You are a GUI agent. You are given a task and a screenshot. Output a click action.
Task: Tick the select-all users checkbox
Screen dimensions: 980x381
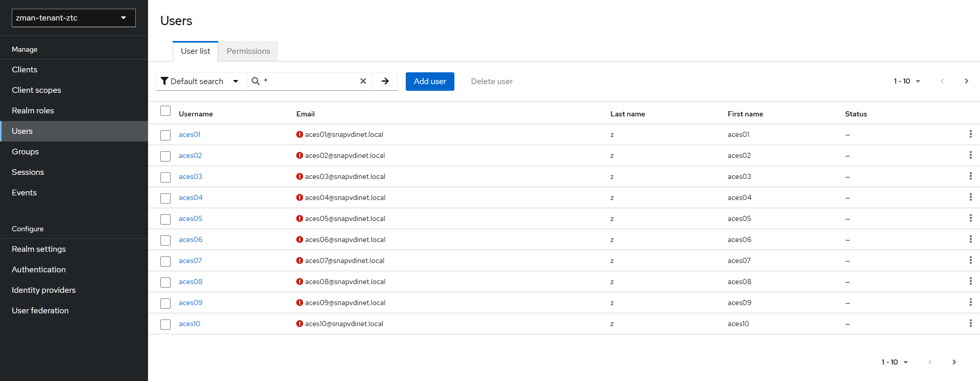click(x=165, y=111)
